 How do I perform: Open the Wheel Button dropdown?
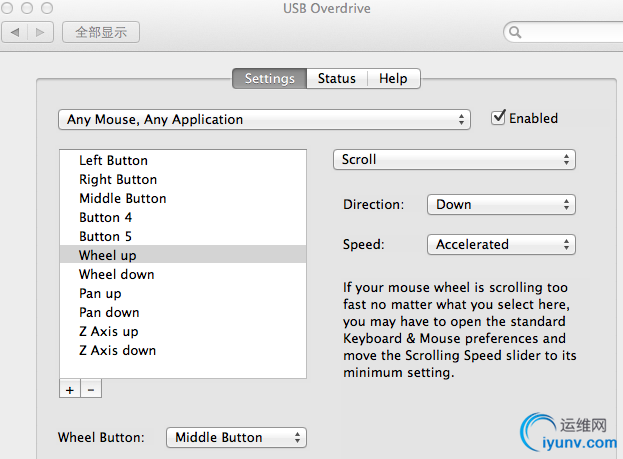coord(236,438)
